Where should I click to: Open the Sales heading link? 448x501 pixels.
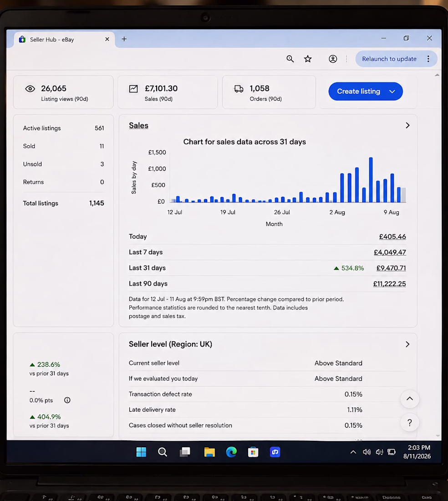tap(138, 126)
